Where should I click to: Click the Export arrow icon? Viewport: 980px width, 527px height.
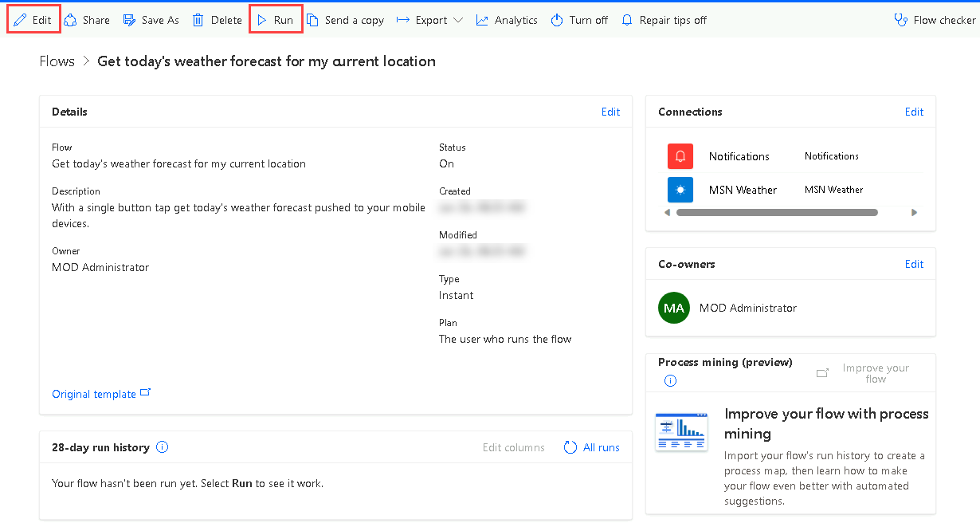pyautogui.click(x=403, y=20)
